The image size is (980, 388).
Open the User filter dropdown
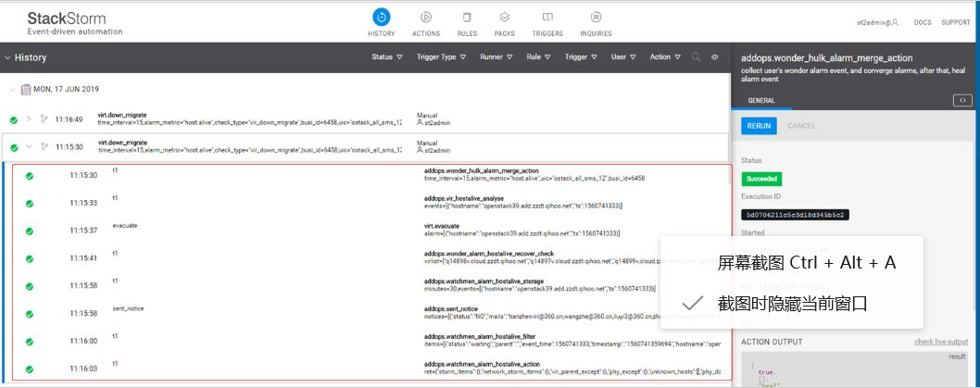(x=623, y=56)
